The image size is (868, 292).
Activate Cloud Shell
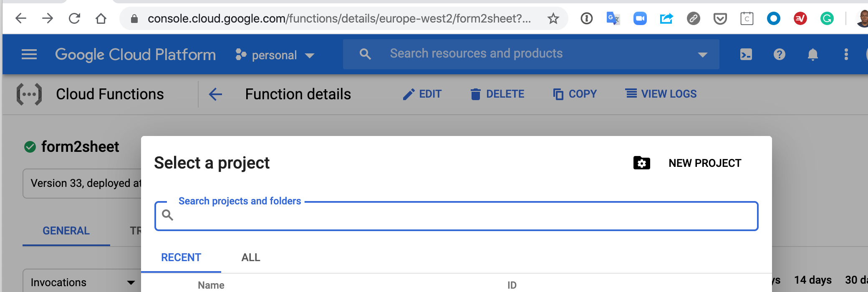click(746, 54)
